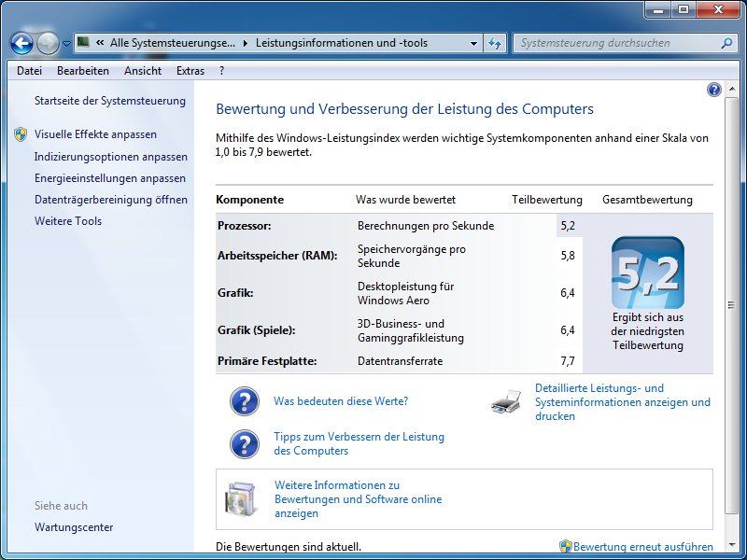Viewport: 747px width, 560px height.
Task: Click the software box icon
Action: tap(242, 498)
